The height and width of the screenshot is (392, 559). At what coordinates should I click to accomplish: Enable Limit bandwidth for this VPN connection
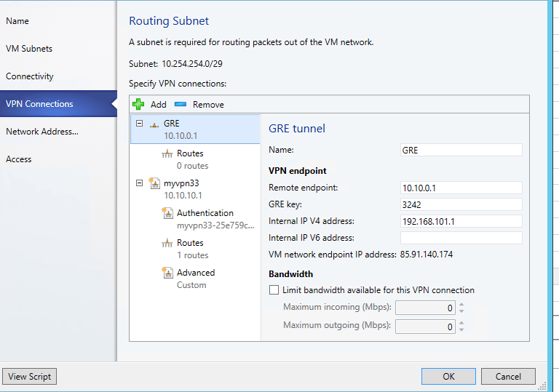click(274, 290)
